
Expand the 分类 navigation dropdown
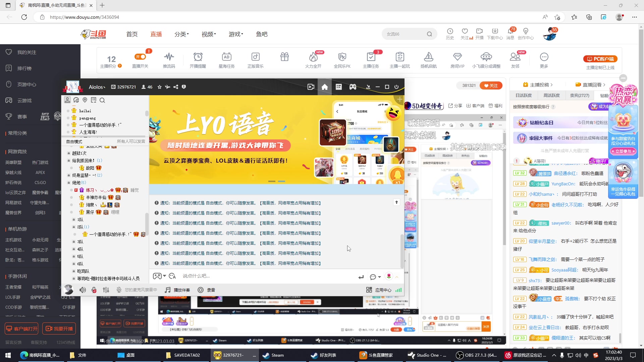click(x=181, y=34)
